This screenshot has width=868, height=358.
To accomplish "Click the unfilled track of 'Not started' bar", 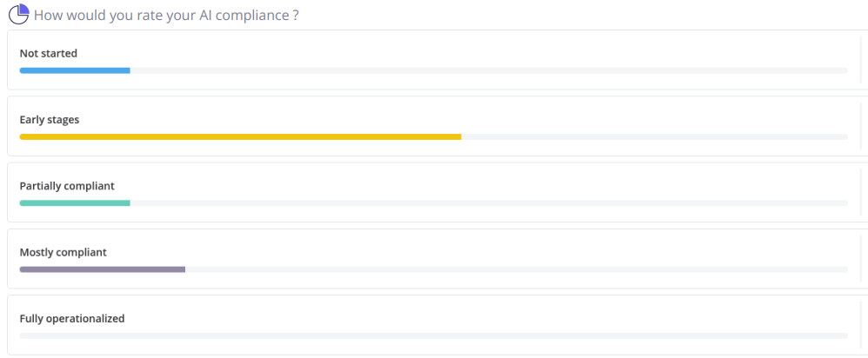I will click(x=489, y=70).
